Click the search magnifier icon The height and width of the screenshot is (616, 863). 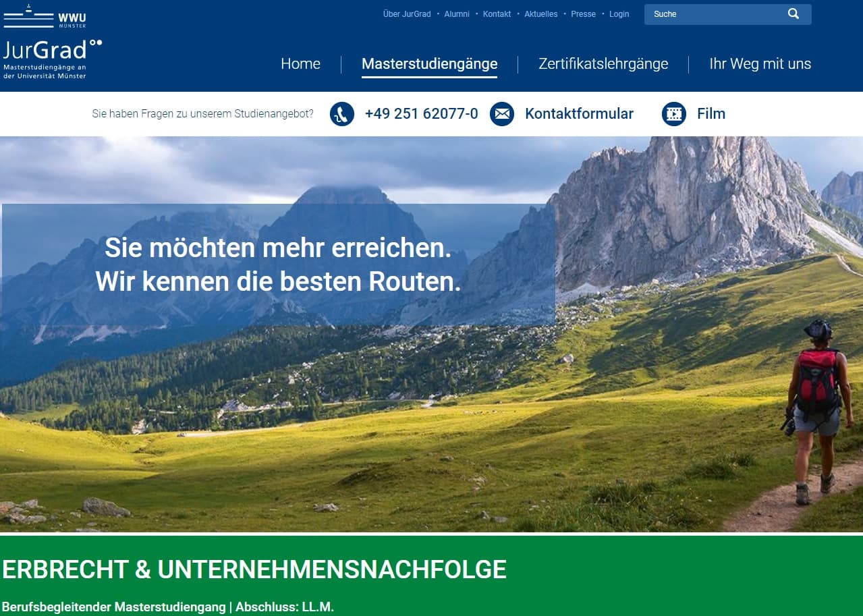tap(794, 14)
